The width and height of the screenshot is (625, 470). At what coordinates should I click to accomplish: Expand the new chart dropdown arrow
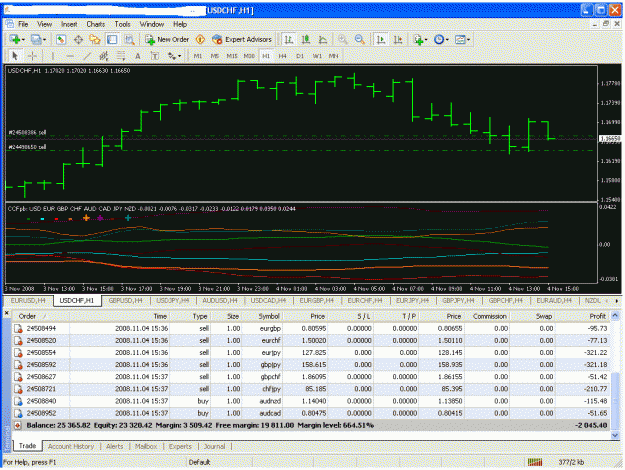[23, 39]
